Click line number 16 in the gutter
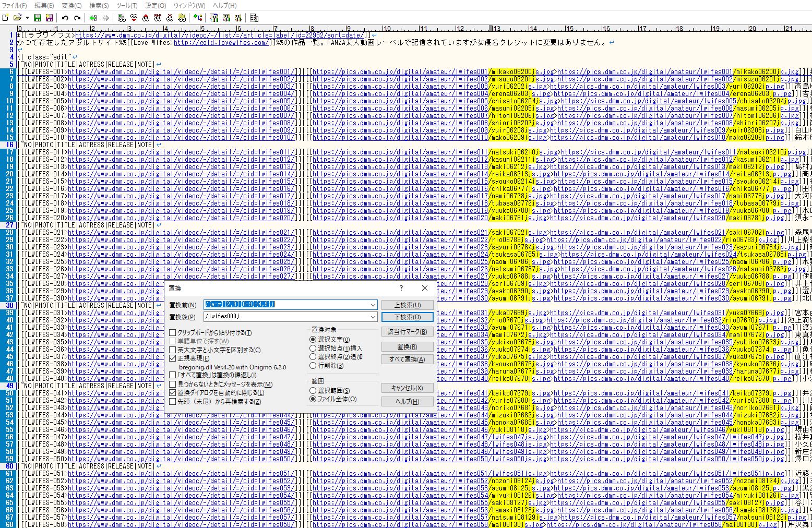 10,145
